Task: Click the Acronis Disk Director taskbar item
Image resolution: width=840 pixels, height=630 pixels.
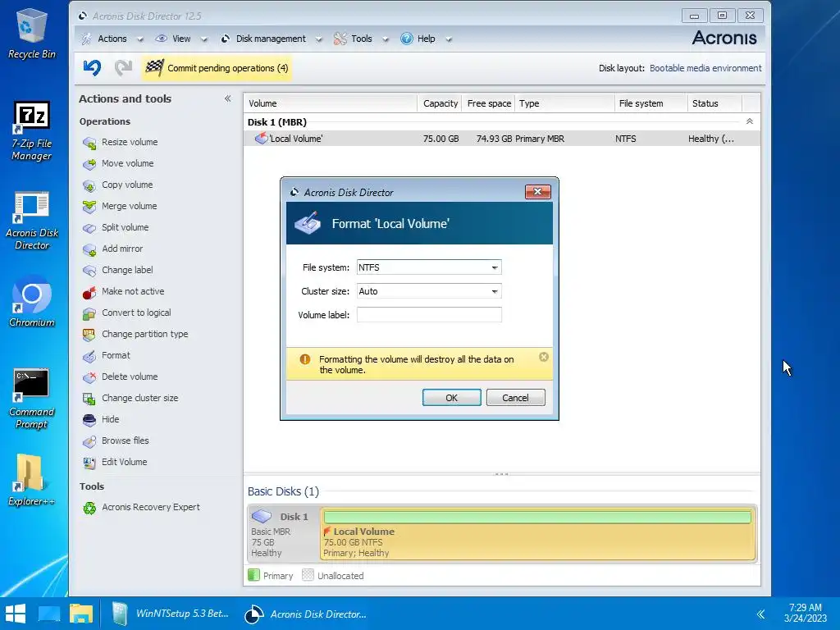Action: click(x=306, y=614)
